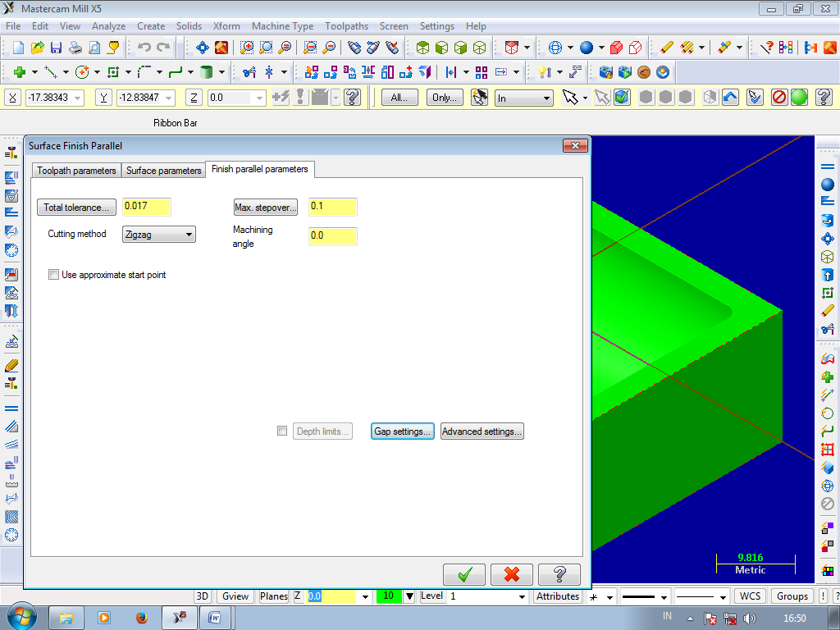Click the green cylinder primitive icon
The image size is (840, 630).
(x=206, y=72)
